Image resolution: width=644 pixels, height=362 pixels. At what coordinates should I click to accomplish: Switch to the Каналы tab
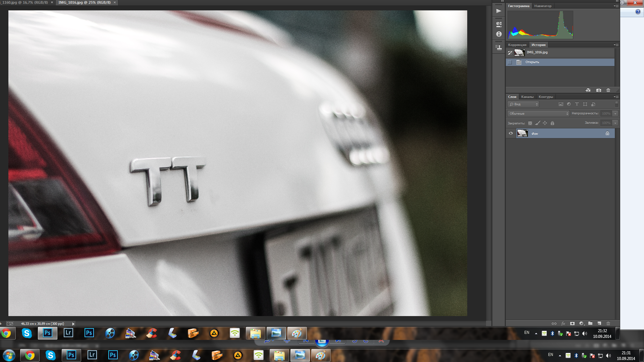[527, 97]
